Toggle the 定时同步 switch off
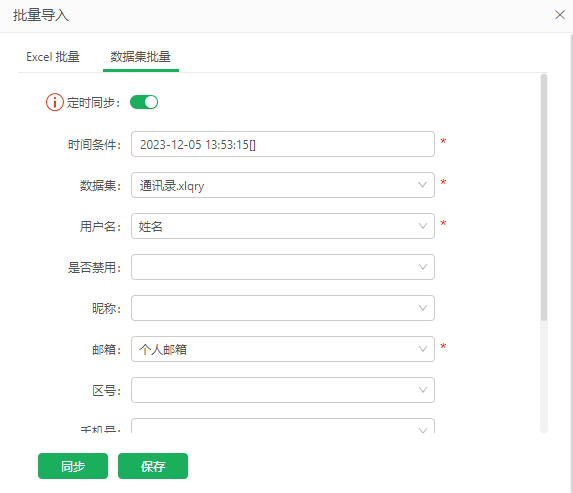 [x=144, y=102]
